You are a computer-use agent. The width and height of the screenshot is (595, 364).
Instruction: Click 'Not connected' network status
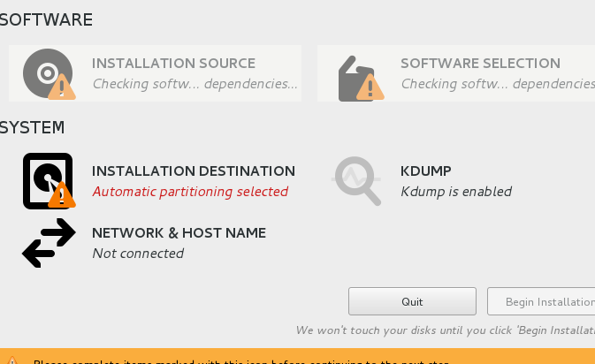[138, 254]
